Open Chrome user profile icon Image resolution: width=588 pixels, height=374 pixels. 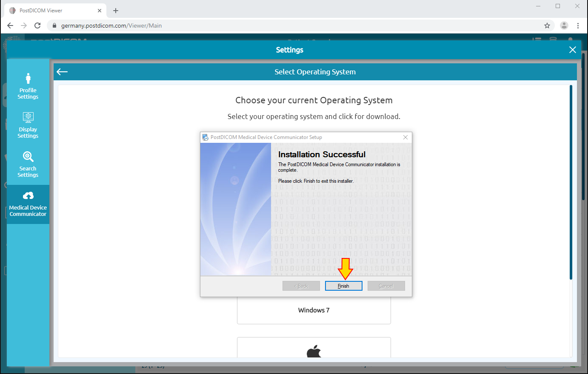click(x=564, y=25)
